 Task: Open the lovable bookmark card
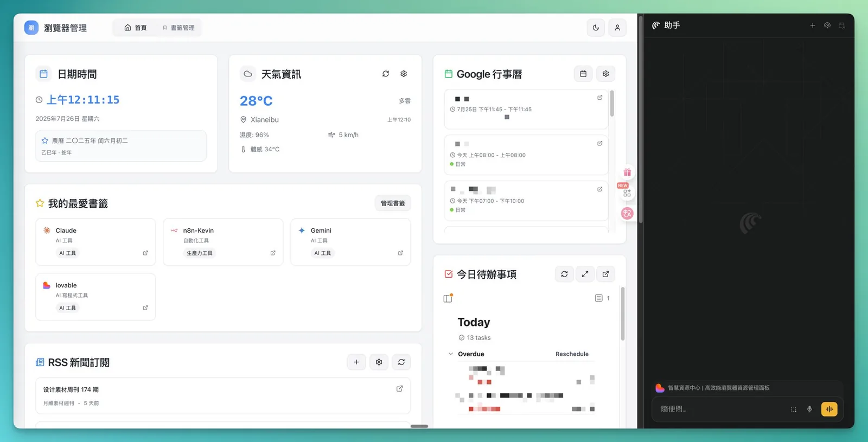(95, 297)
